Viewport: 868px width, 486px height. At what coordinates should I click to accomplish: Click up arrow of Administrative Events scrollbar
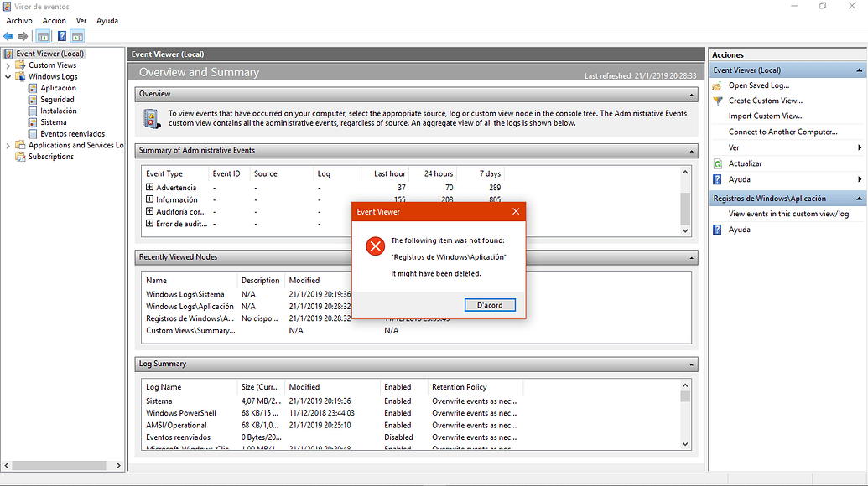pyautogui.click(x=685, y=172)
